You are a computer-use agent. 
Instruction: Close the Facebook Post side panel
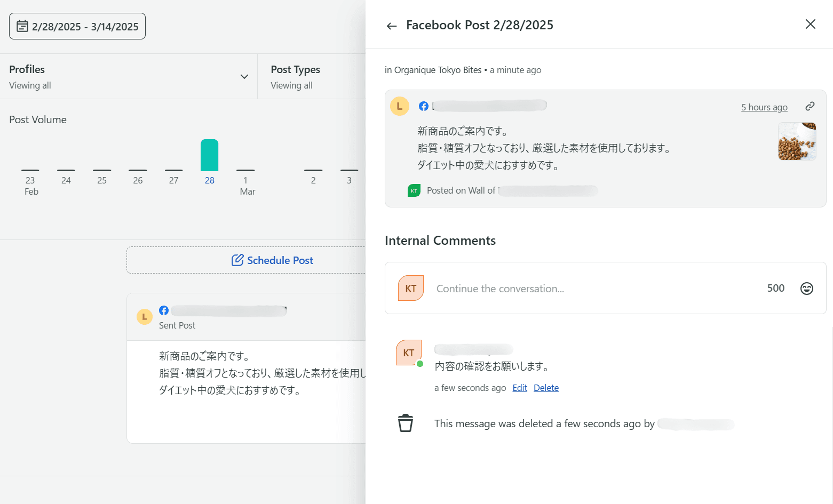(x=810, y=24)
